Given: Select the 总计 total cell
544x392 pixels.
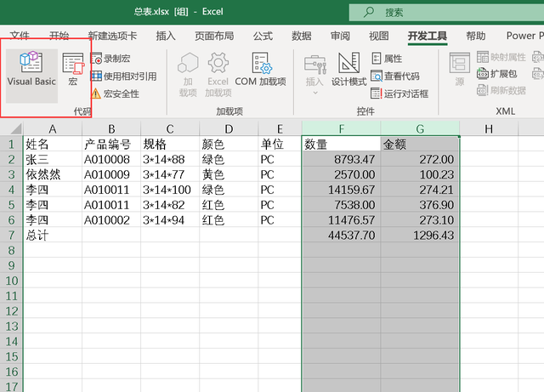Looking at the screenshot, I should tap(53, 235).
